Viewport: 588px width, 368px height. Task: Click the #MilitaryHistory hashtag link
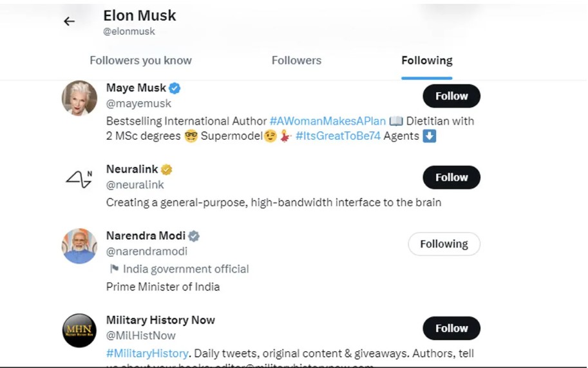(147, 353)
